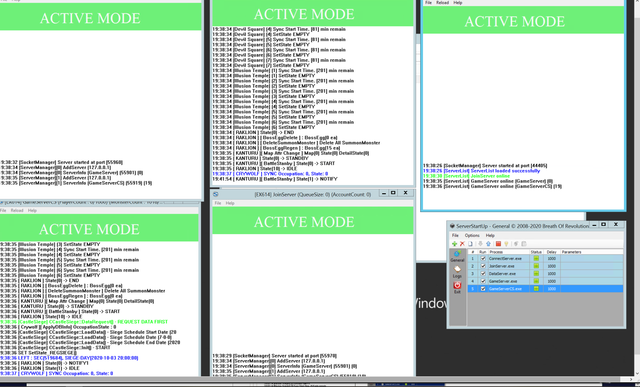Uncheck the Run checkbox for GameServer.exe
Viewport: 640px width, 387px height.
[483, 281]
